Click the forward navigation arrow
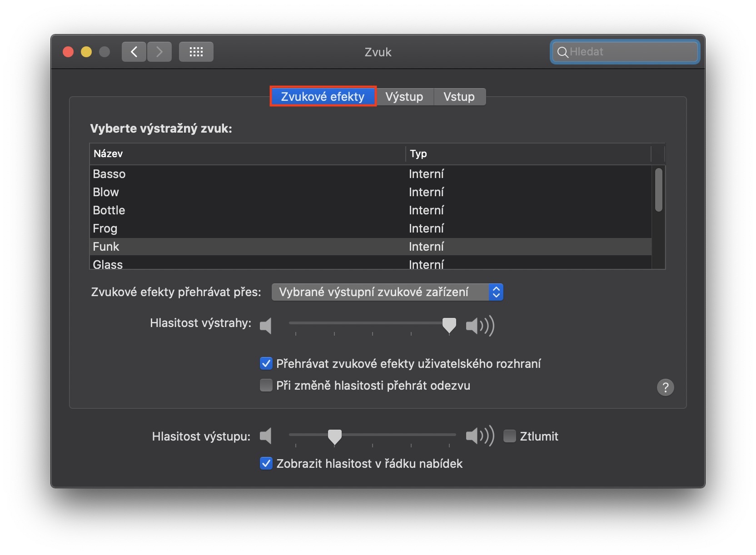The height and width of the screenshot is (555, 756). click(159, 52)
